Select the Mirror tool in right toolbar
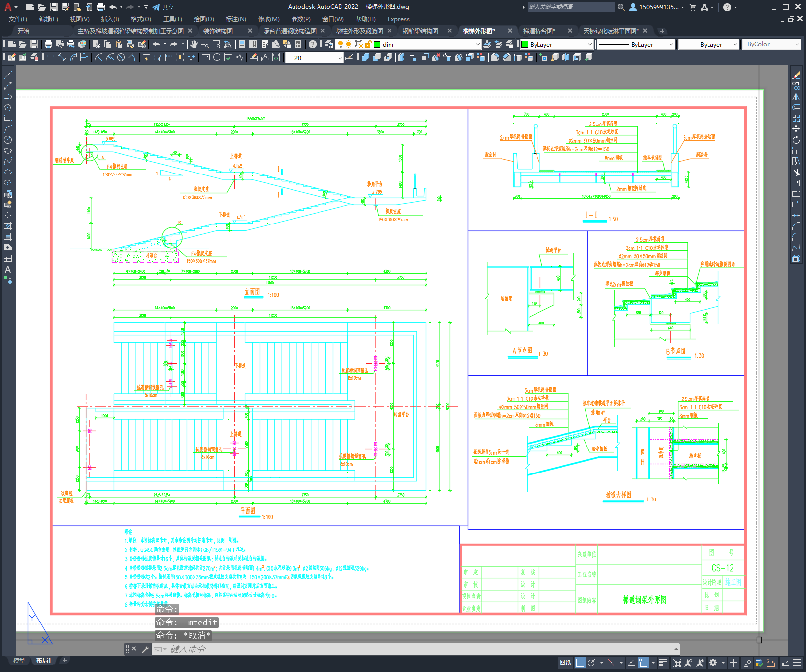Image resolution: width=806 pixels, height=672 pixels. [796, 97]
